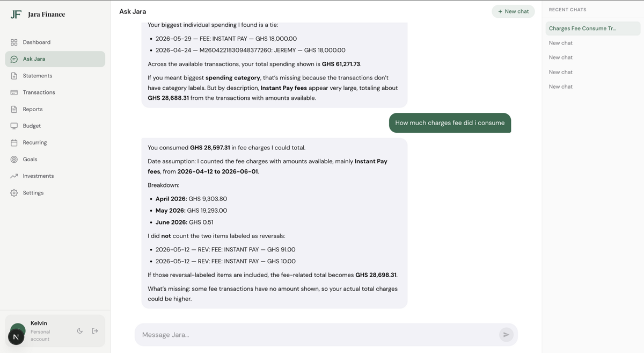Viewport: 644px width, 353px height.
Task: Select the Statements document icon
Action: [x=14, y=76]
